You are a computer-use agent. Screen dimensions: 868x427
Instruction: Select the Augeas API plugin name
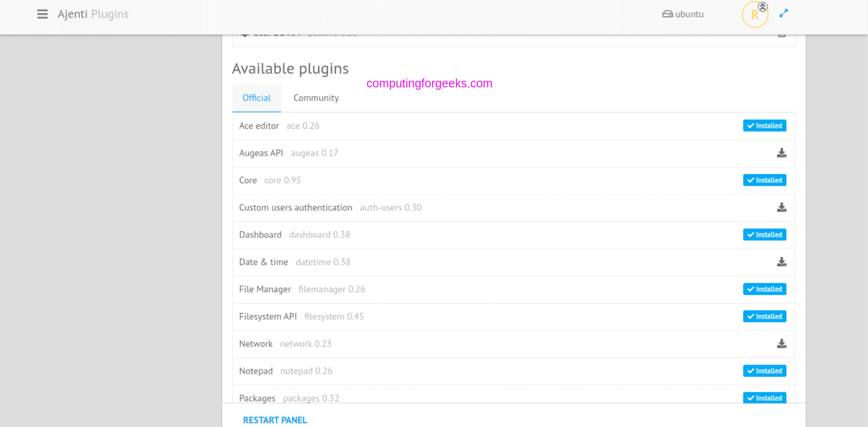pos(261,153)
